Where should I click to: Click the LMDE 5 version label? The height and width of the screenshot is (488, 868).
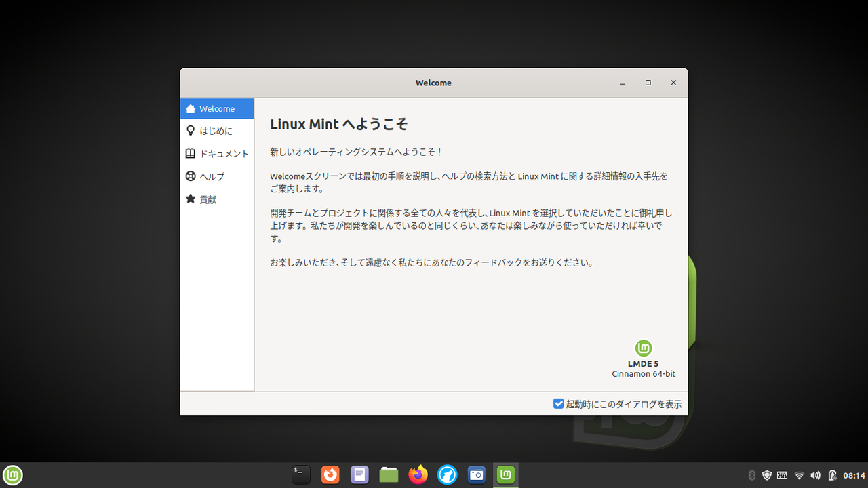[643, 364]
